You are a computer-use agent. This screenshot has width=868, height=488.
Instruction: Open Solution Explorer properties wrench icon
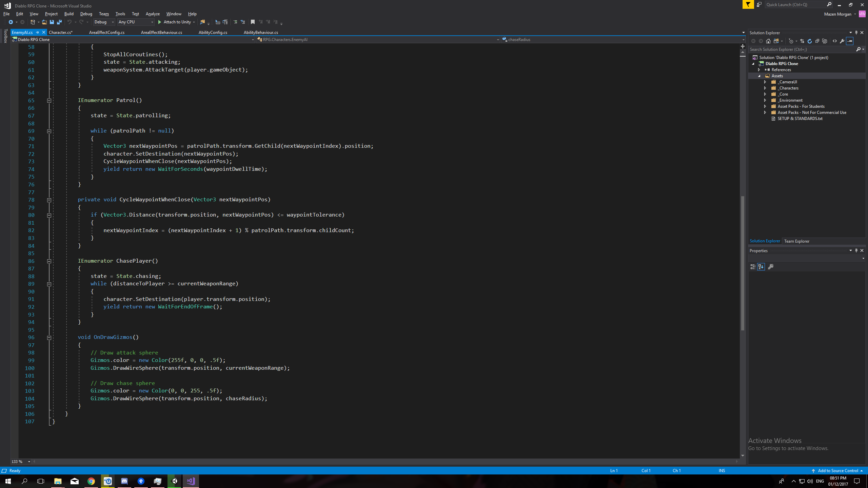tap(842, 41)
